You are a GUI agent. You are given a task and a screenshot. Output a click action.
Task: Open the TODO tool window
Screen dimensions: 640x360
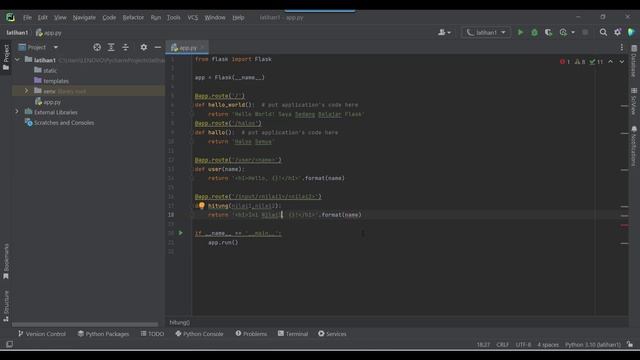(152, 334)
